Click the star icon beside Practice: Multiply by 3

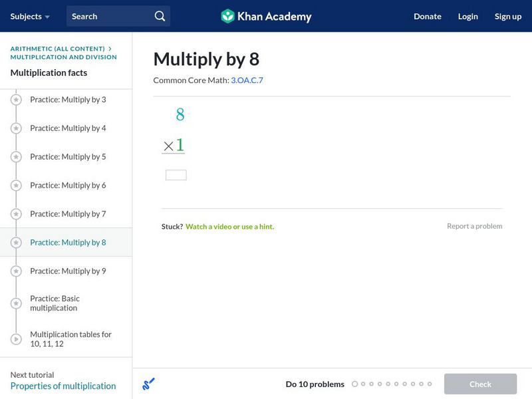15,99
